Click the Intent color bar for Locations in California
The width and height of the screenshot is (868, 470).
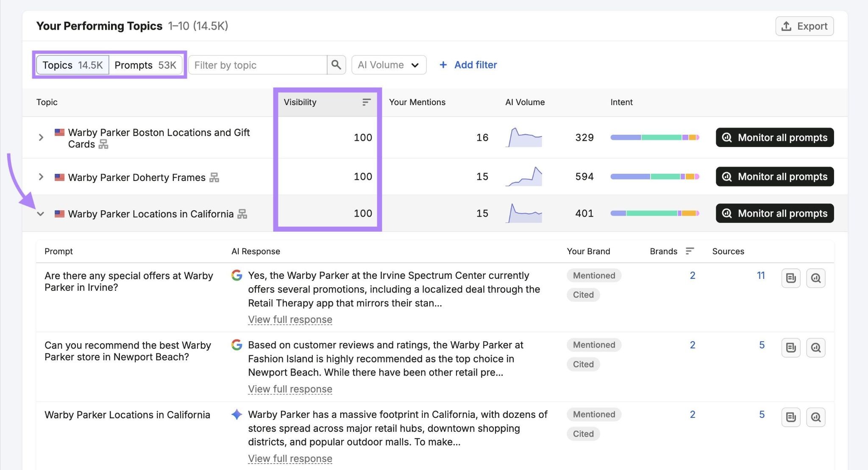[655, 213]
